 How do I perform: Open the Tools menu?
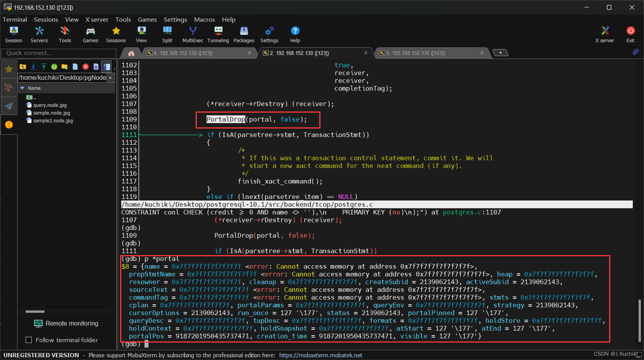[x=123, y=19]
